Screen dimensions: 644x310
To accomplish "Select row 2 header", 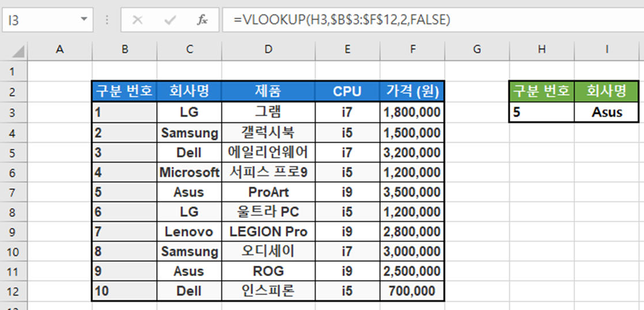I will [x=13, y=92].
